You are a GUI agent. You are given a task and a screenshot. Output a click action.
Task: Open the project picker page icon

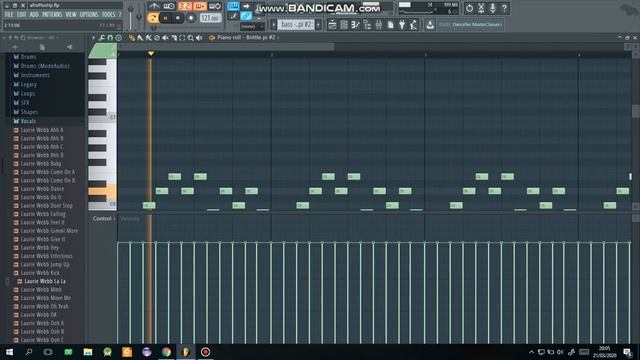point(391,25)
